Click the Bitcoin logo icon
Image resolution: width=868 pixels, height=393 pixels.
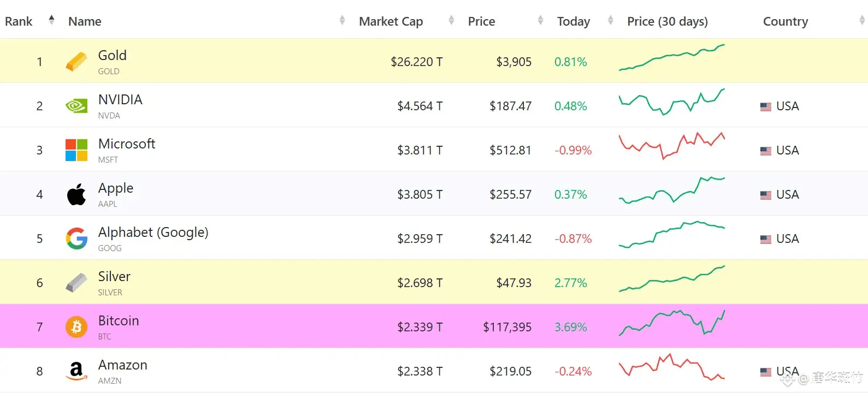pyautogui.click(x=76, y=327)
